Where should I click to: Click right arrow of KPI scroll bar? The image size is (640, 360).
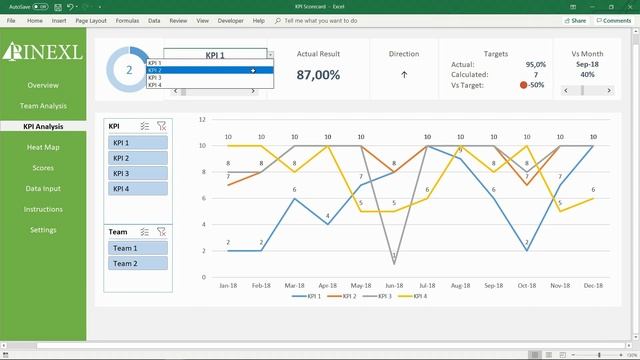pos(253,91)
